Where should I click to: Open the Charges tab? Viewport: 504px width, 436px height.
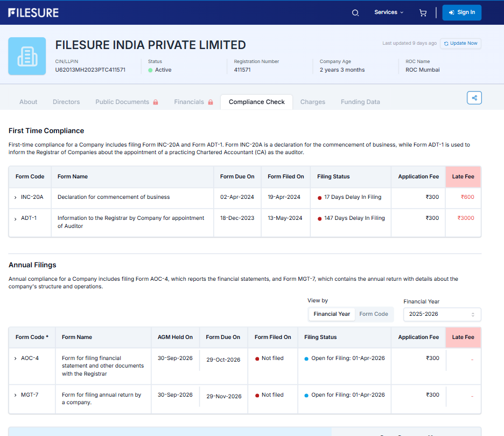313,102
